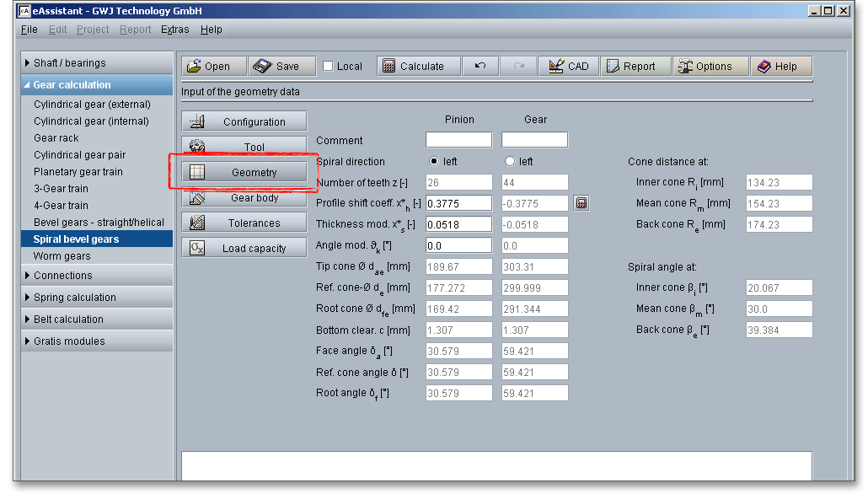Open Options settings icon
This screenshot has width=868, height=494.
point(684,67)
